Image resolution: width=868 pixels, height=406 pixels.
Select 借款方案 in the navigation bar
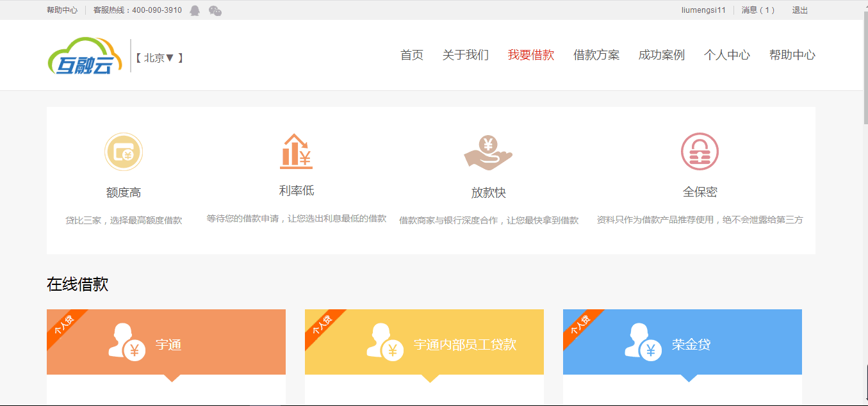coord(596,55)
